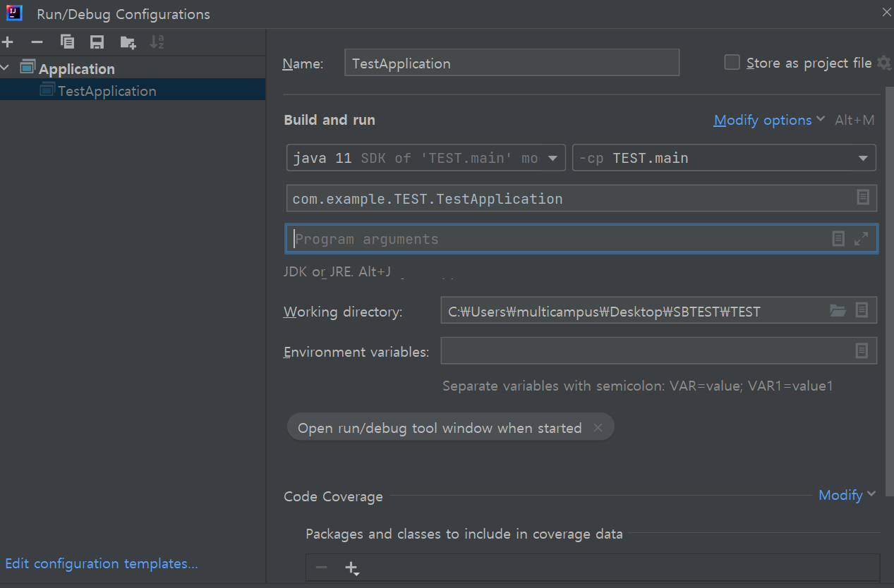Image resolution: width=894 pixels, height=588 pixels.
Task: Select TestApplication in the configuration tree
Action: coord(107,90)
